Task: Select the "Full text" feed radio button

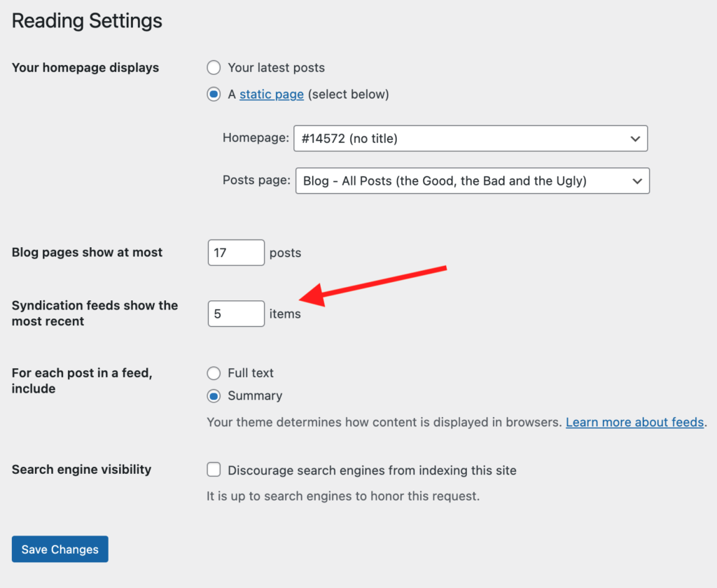Action: pyautogui.click(x=214, y=373)
